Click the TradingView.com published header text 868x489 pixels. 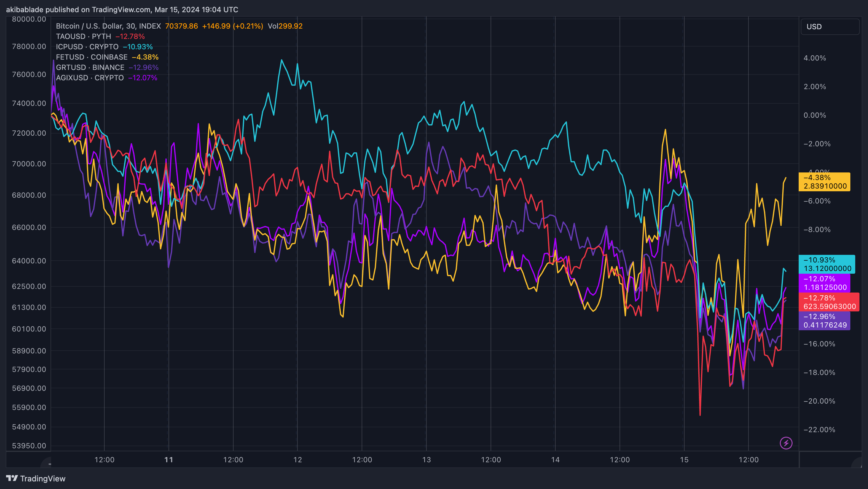122,9
